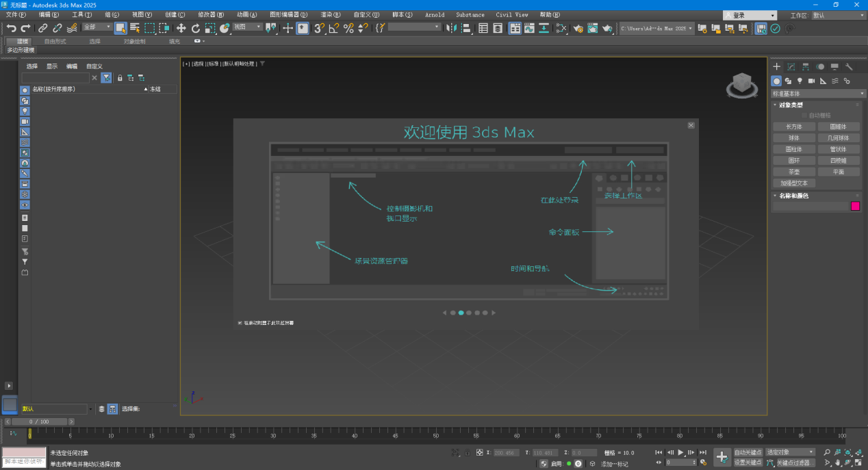The height and width of the screenshot is (470, 868).
Task: Toggle show at startup checkbox in welcome dialog
Action: (240, 323)
